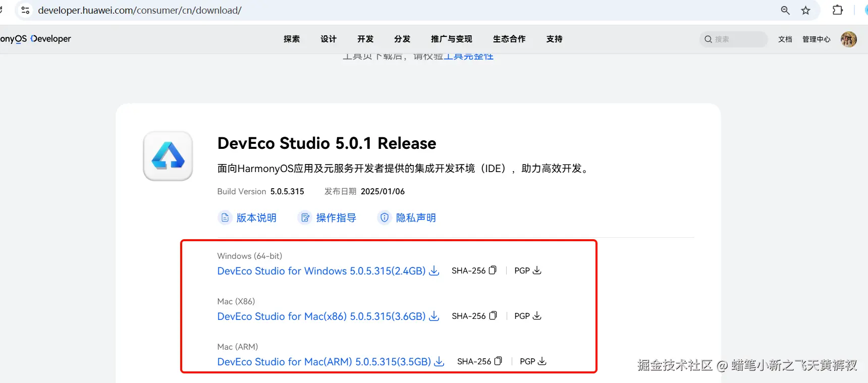
Task: Open the 开发 menu
Action: click(365, 39)
